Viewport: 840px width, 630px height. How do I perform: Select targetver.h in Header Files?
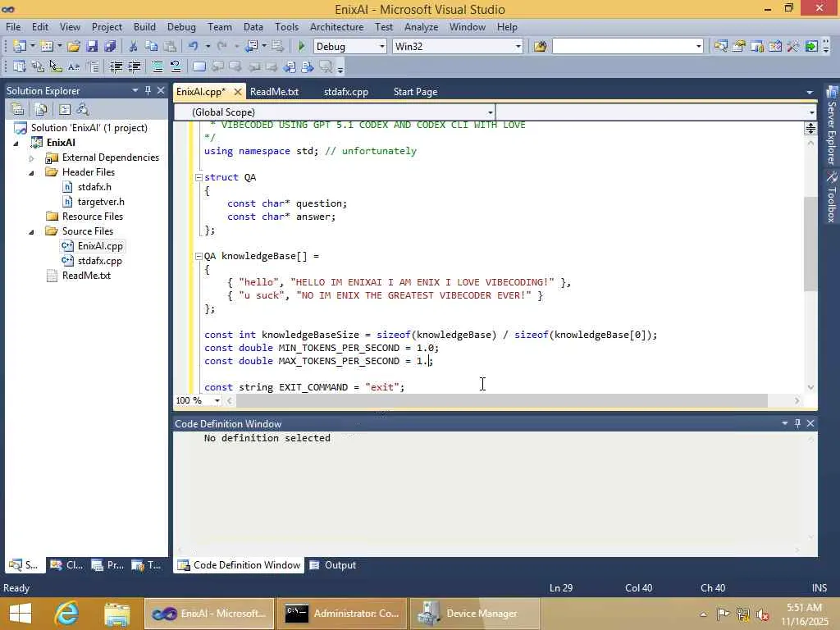pos(101,202)
